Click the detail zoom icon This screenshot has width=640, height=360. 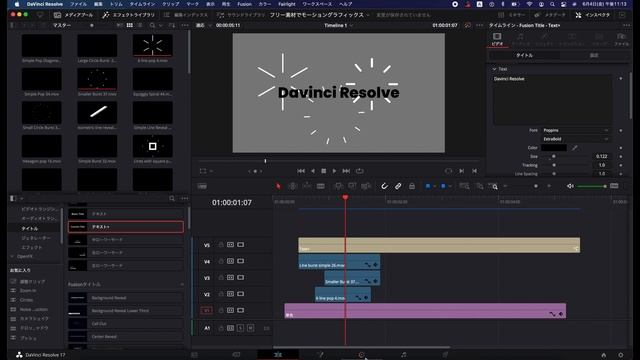(480, 186)
